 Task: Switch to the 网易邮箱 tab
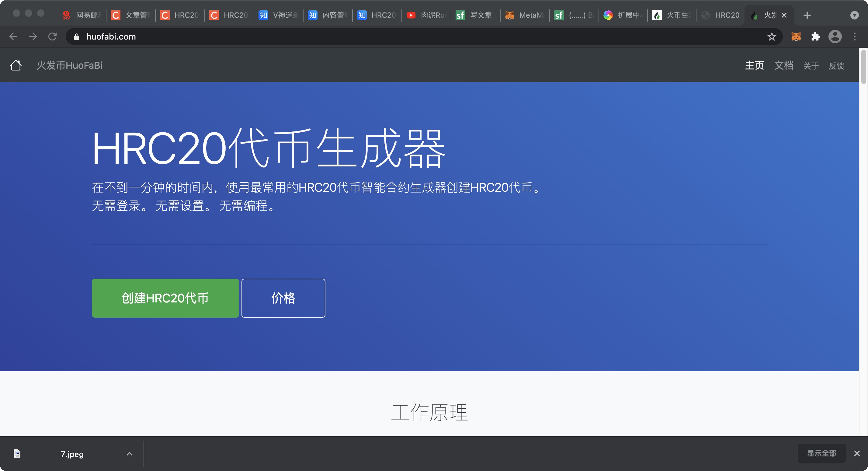[82, 15]
